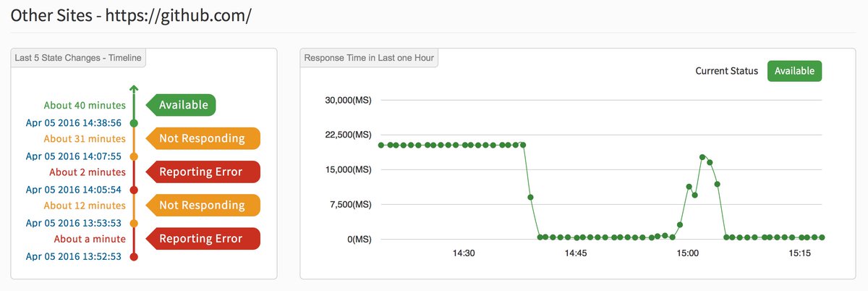Screen dimensions: 868x291
Task: Click timestamp Apr 05 2016 14:07:55
Action: tap(73, 156)
